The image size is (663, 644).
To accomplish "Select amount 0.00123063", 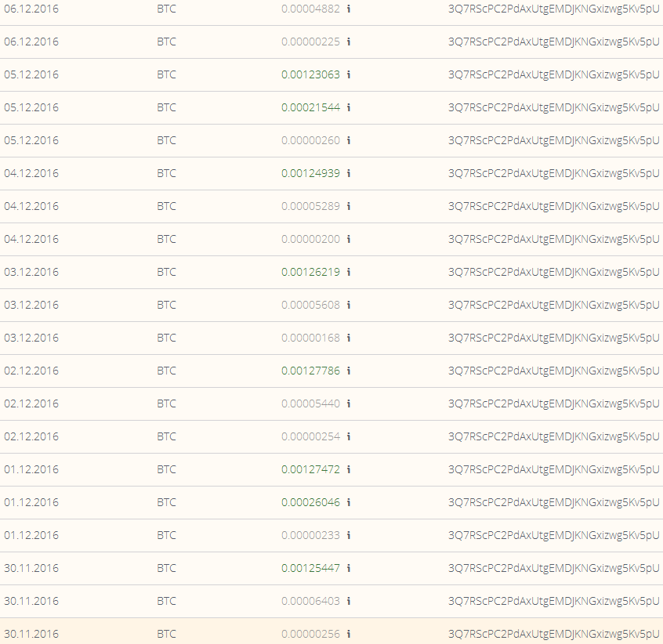I will (311, 74).
